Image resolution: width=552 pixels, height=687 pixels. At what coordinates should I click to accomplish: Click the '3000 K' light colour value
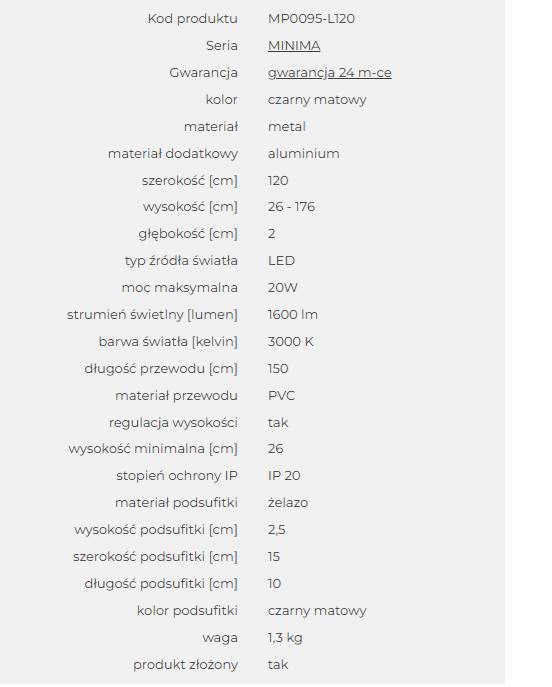point(290,342)
